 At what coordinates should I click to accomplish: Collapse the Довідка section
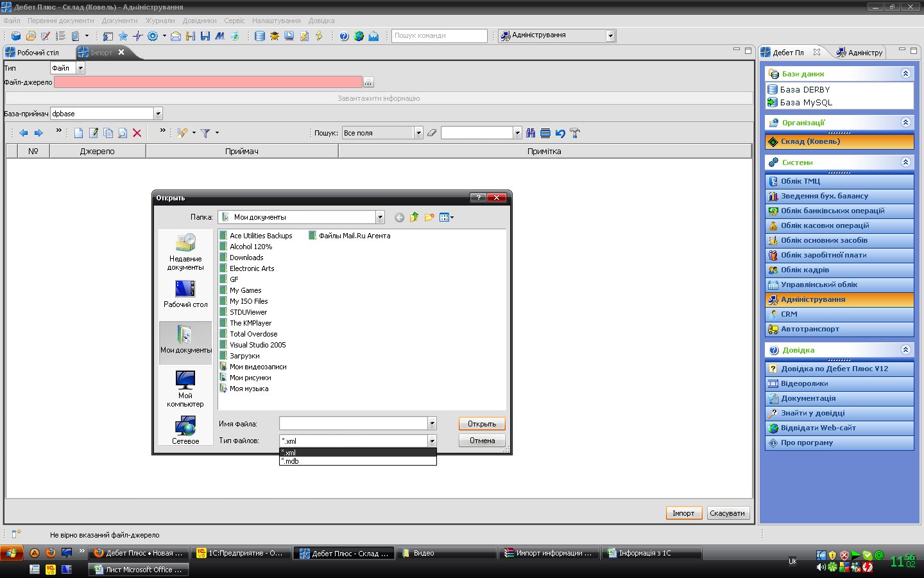905,350
